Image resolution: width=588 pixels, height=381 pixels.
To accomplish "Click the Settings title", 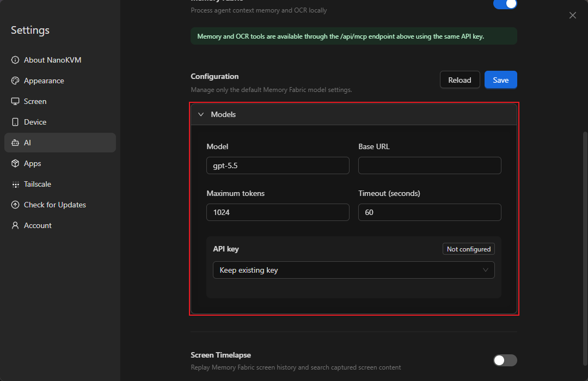I will 30,30.
